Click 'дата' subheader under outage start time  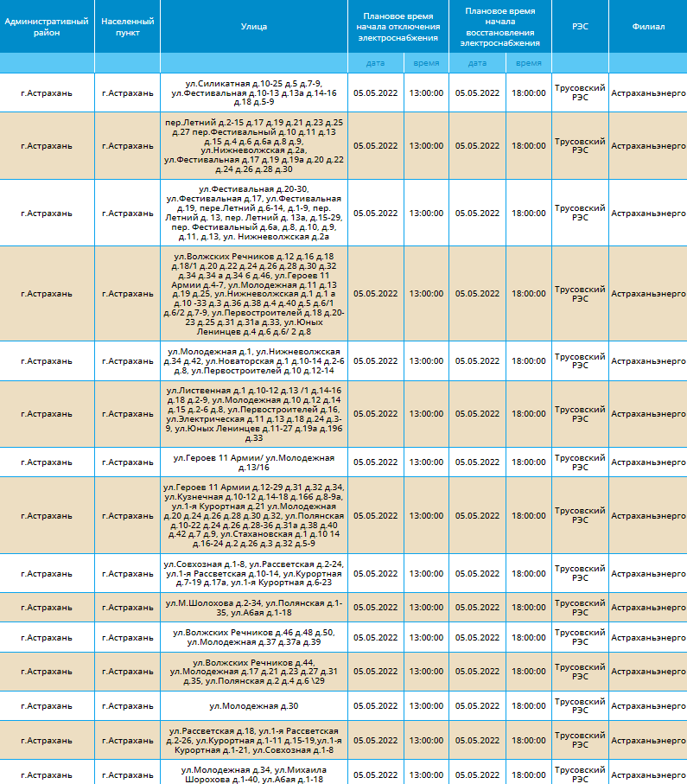point(376,63)
